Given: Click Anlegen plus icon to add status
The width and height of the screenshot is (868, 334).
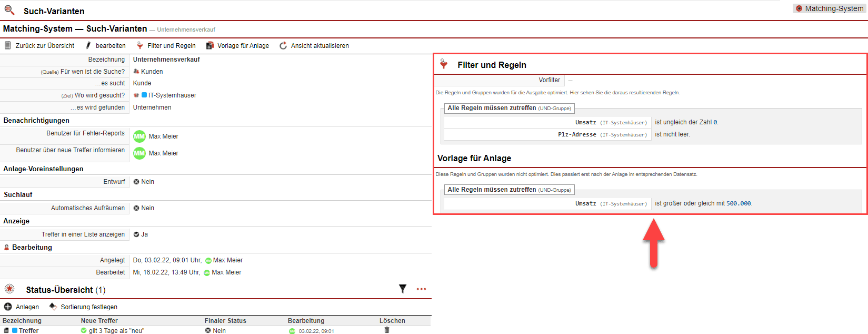Looking at the screenshot, I should (8, 307).
